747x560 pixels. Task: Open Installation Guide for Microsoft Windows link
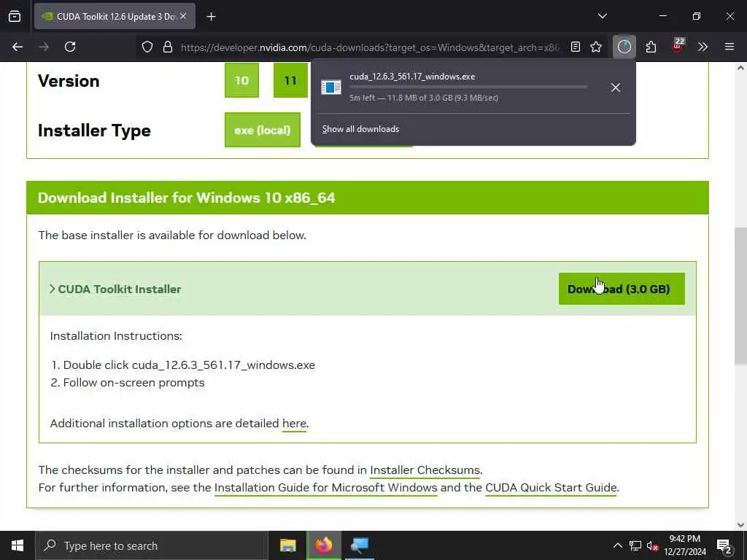pyautogui.click(x=326, y=488)
